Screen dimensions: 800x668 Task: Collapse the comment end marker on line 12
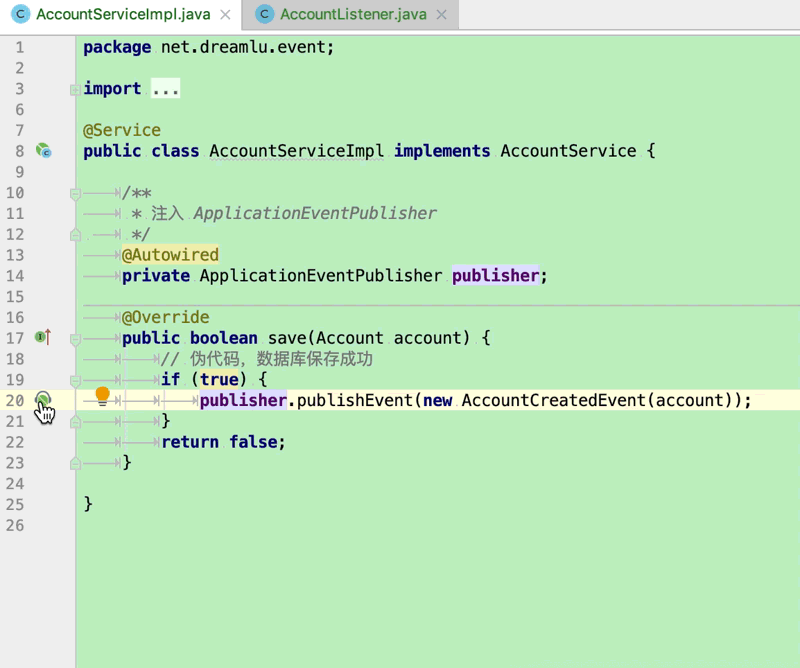coord(75,235)
